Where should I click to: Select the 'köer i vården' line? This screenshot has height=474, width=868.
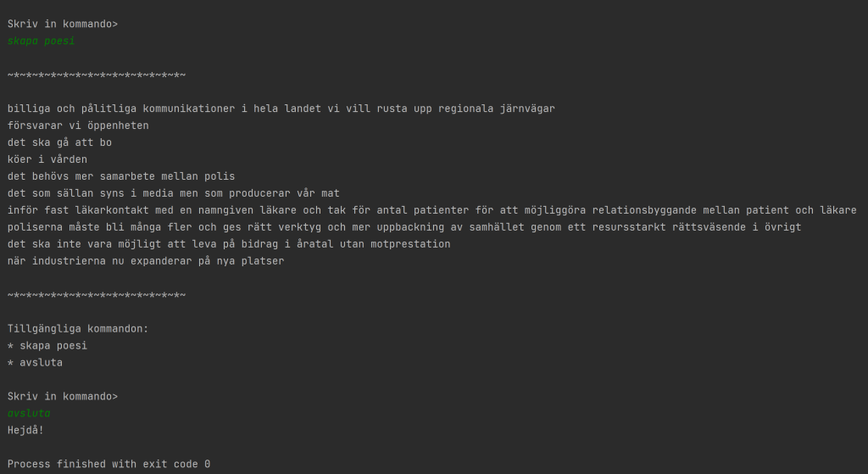(47, 159)
